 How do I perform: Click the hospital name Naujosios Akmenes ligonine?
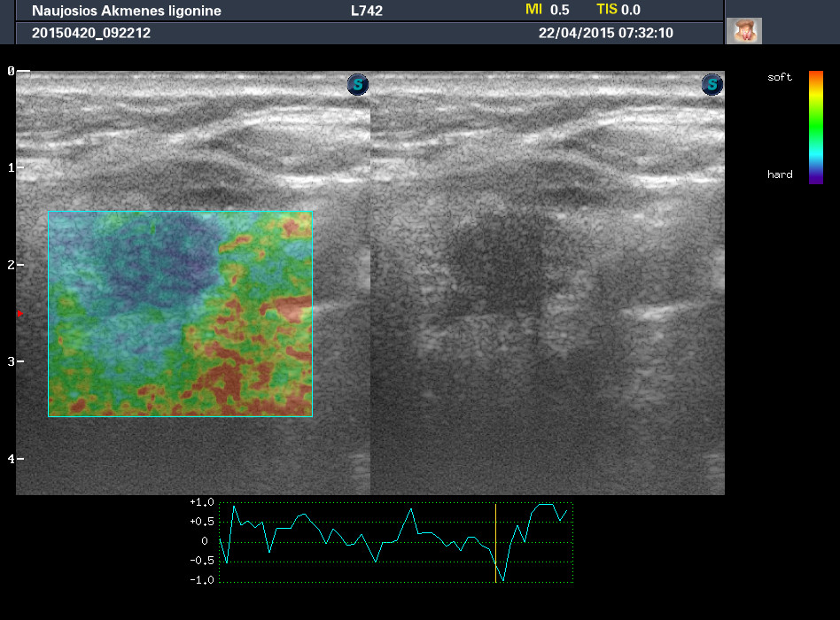(x=127, y=12)
